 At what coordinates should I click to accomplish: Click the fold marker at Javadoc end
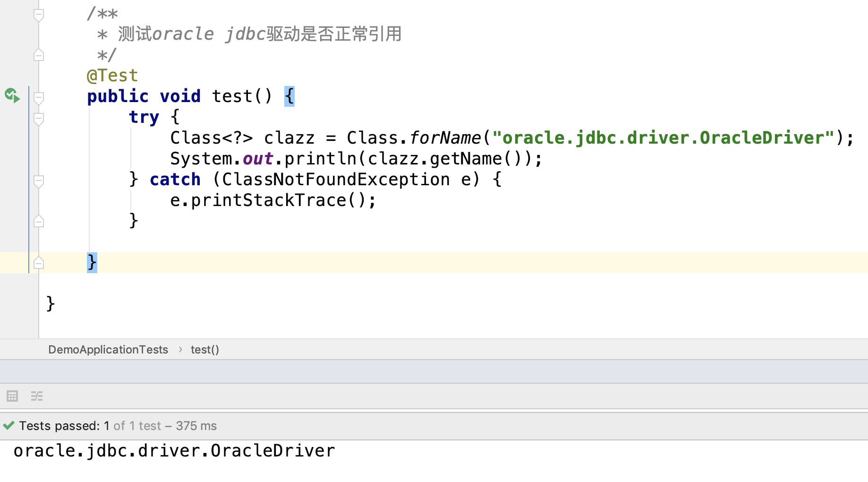tap(39, 55)
